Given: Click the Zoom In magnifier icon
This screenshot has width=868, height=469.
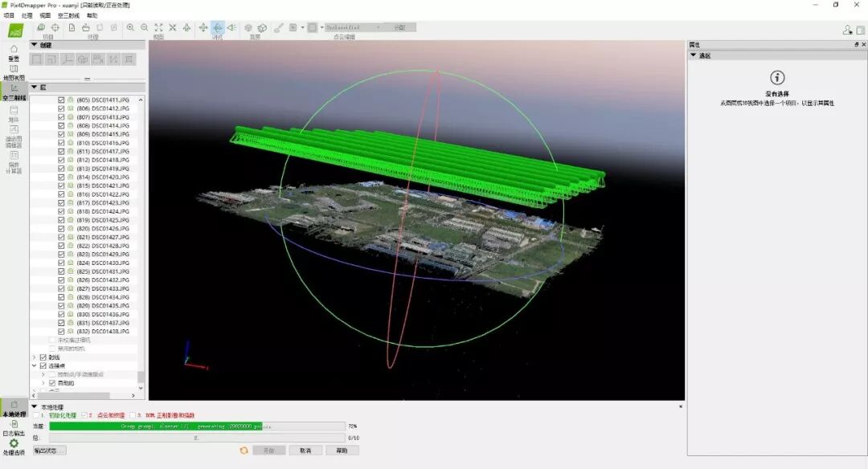Looking at the screenshot, I should [130, 27].
